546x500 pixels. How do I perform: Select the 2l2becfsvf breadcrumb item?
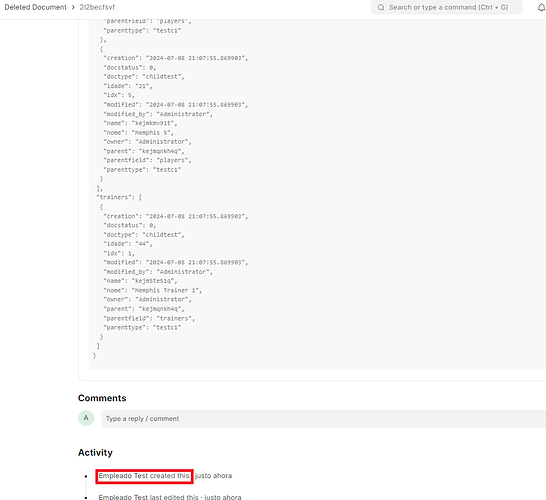[x=97, y=7]
